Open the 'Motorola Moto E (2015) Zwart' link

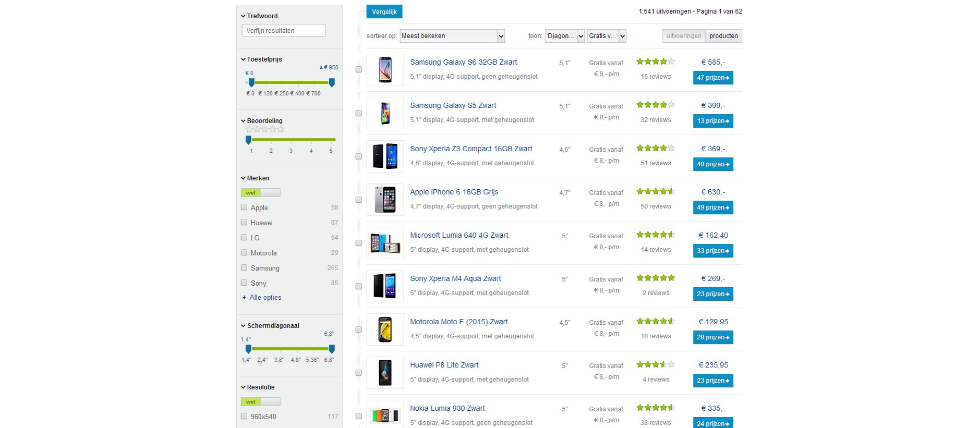pos(459,322)
